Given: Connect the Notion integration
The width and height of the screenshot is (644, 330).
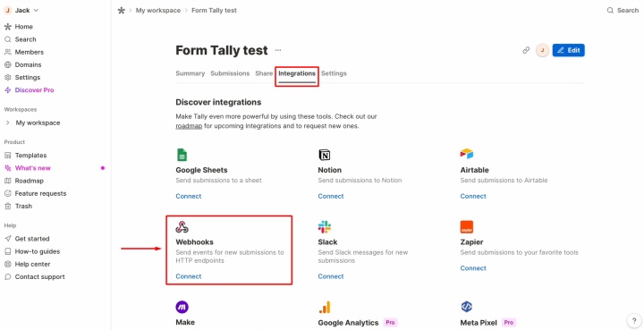Looking at the screenshot, I should [331, 196].
